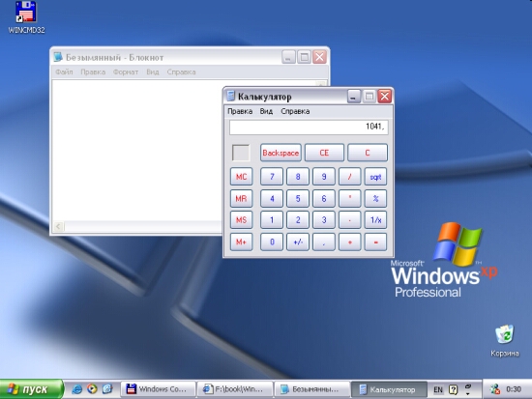Launch Internet Explorer from quick launch
This screenshot has width=532, height=399.
tap(76, 388)
